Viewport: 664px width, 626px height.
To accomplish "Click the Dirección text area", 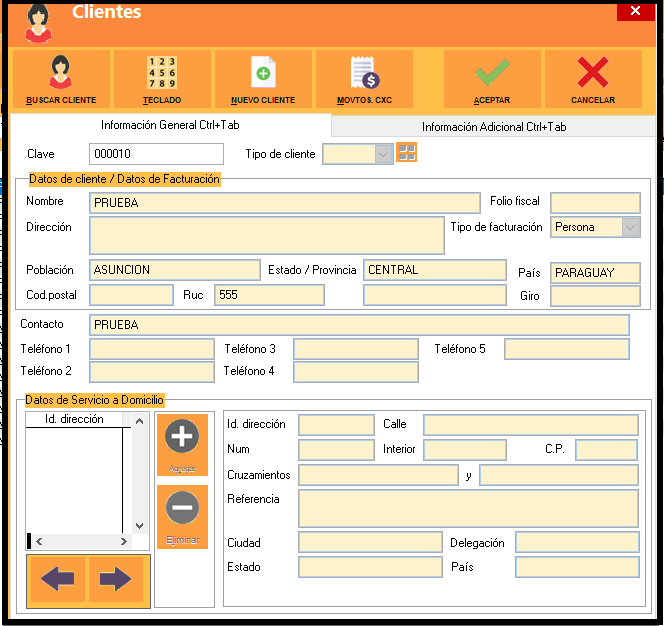I will pyautogui.click(x=267, y=236).
